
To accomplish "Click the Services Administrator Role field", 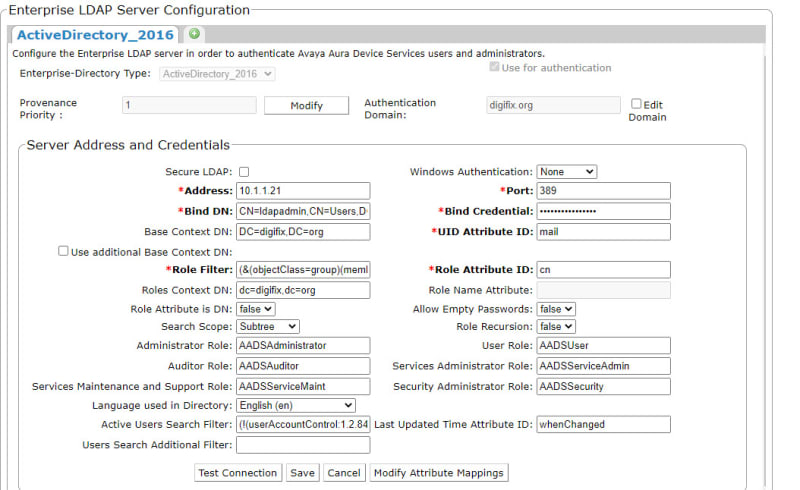I will (604, 366).
